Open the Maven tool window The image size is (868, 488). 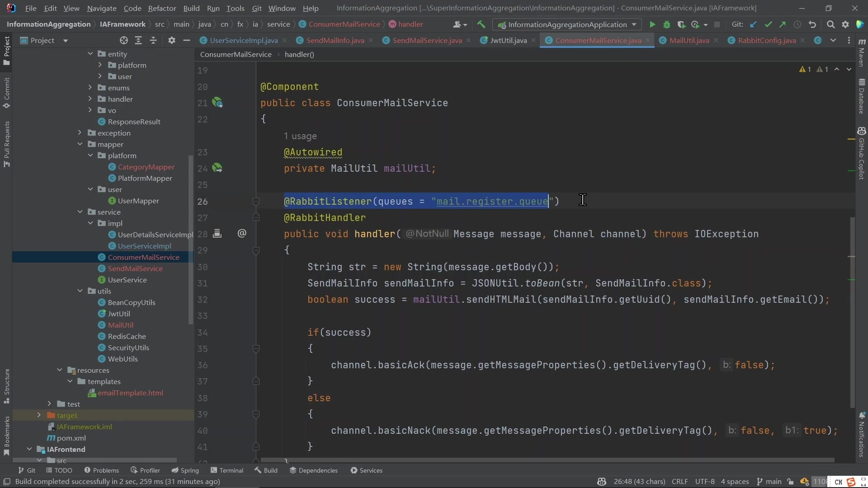pos(862,52)
